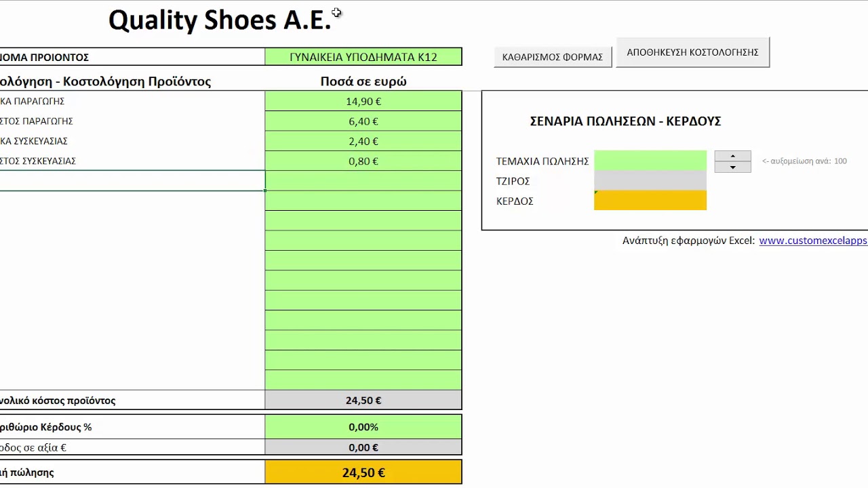
Task: Select the ΓΥΝΑΙΚΕΙΑ ΥΠΟΔΗΜΑΤΑ Κ12 product name cell
Action: 363,57
